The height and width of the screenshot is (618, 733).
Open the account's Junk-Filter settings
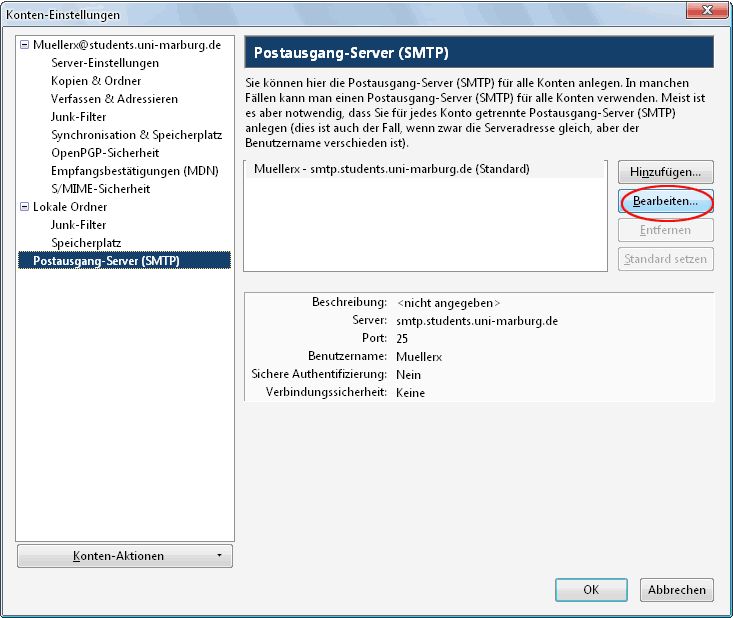[78, 117]
